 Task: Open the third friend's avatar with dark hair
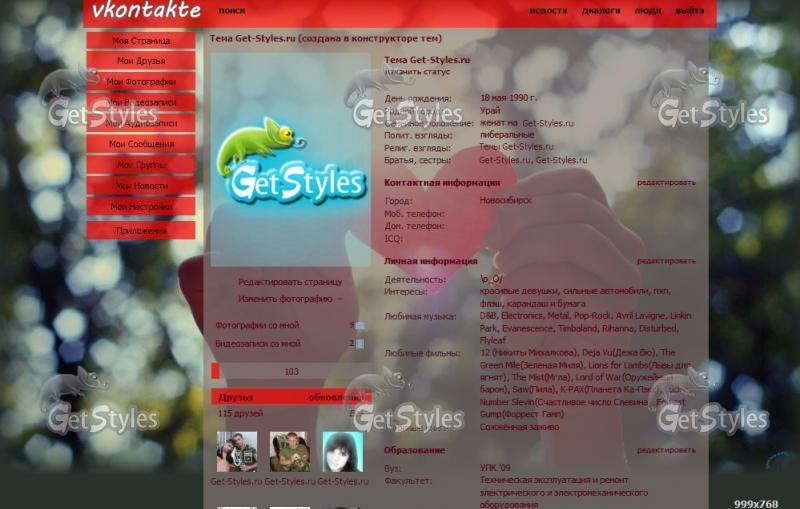tap(341, 452)
